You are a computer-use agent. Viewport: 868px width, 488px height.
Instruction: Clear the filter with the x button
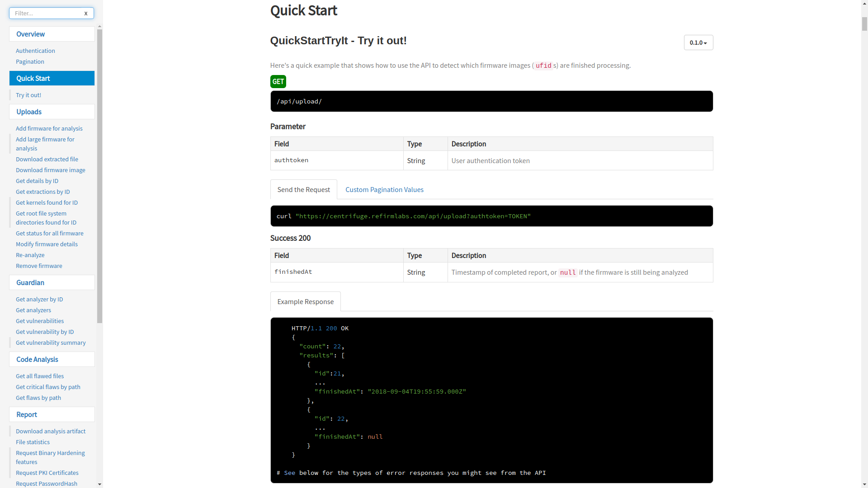[x=86, y=13]
